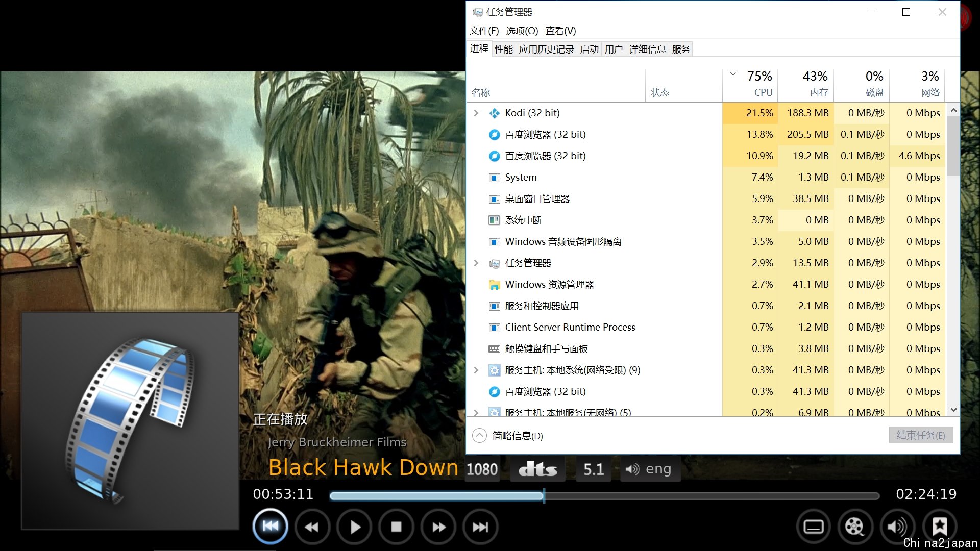Viewport: 980px width, 551px height.
Task: Click the 13.8% 百度浏览器 icon
Action: (x=494, y=134)
